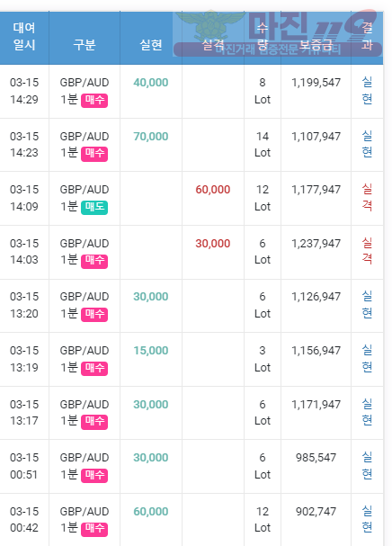Viewport: 392px width, 546px height.
Task: Click the 1,237,947 deposit value
Action: (316, 244)
